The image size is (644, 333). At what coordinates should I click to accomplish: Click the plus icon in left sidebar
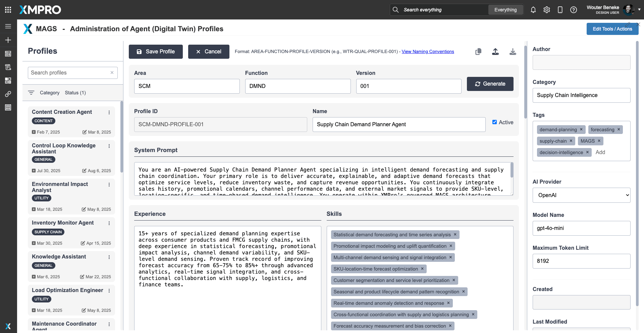pos(8,40)
